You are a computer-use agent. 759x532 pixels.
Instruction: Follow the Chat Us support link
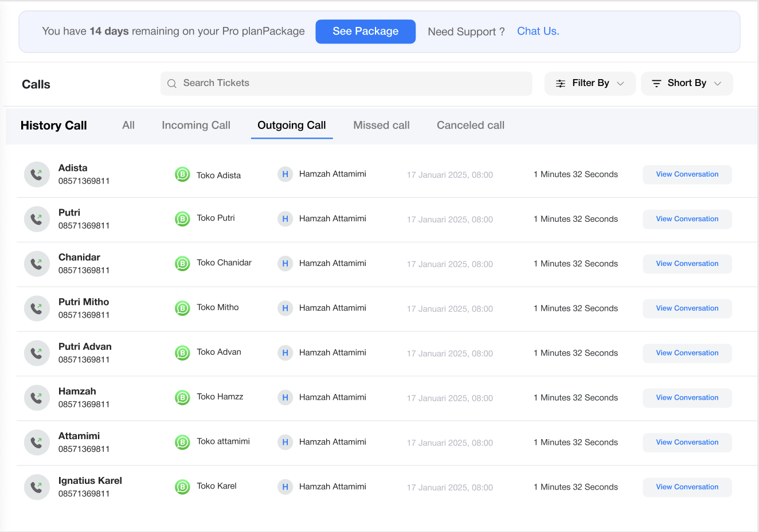point(538,32)
